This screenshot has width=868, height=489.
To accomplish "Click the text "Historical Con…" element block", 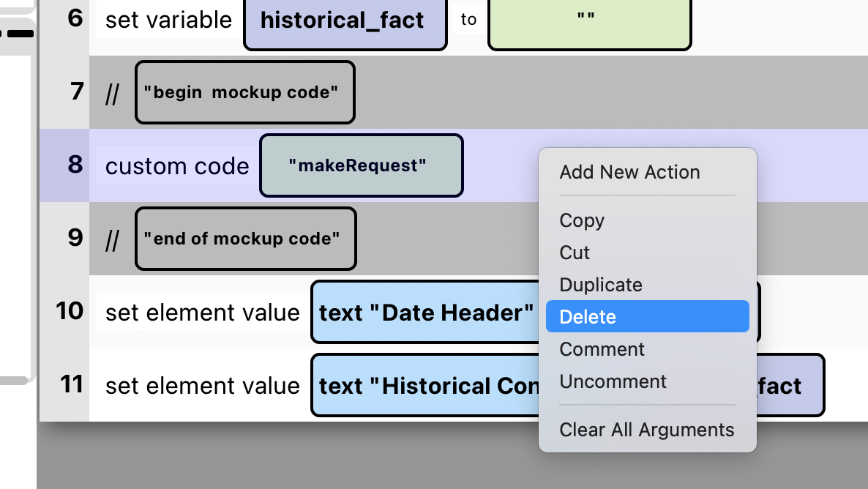I will (x=425, y=385).
